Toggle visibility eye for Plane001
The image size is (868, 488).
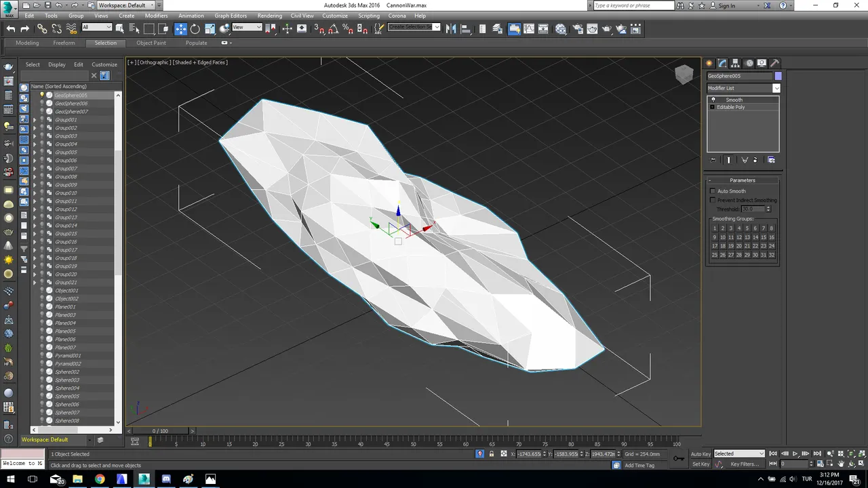pyautogui.click(x=41, y=307)
